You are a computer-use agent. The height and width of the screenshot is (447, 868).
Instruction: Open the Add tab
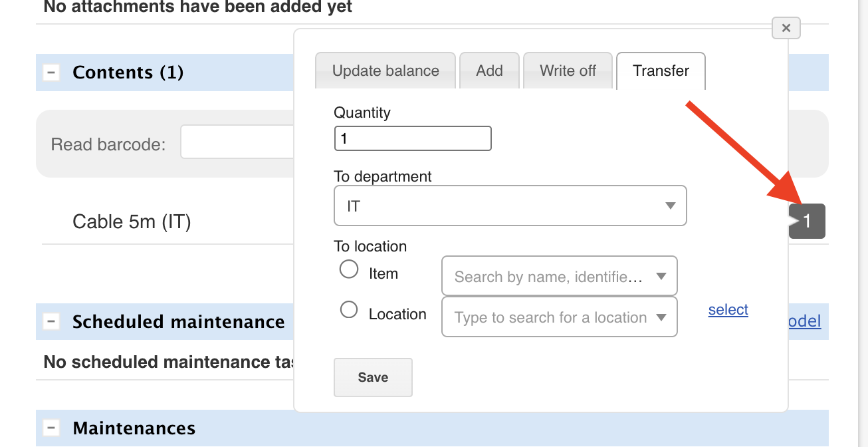click(489, 71)
